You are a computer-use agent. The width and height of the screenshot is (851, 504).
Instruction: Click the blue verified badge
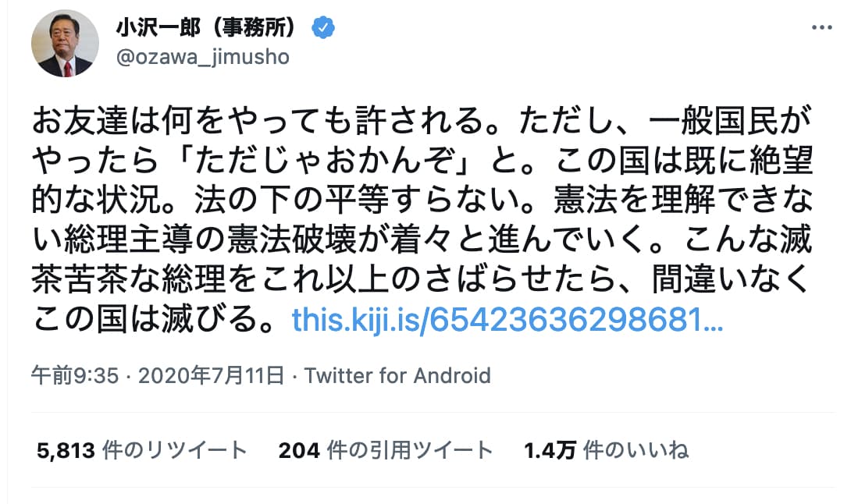click(x=323, y=28)
